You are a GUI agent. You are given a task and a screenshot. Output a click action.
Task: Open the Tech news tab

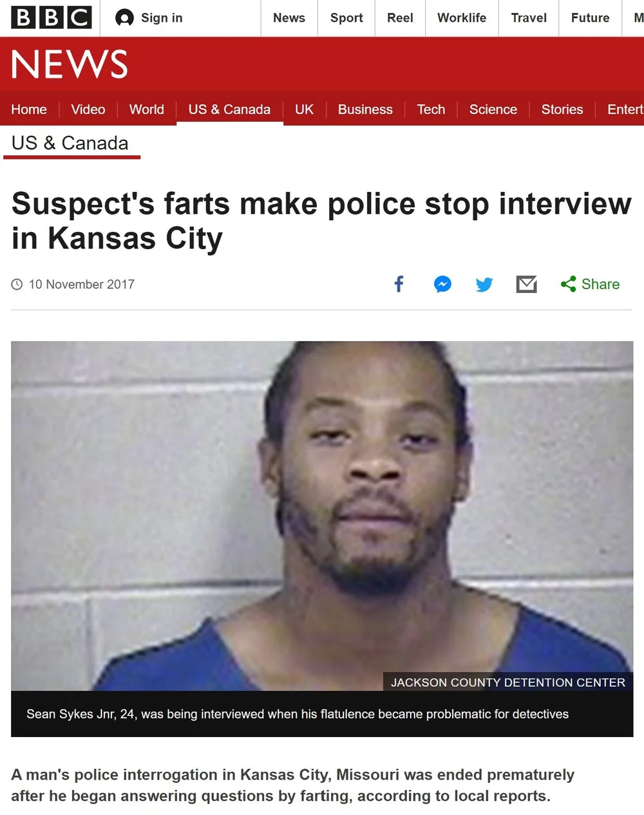431,109
